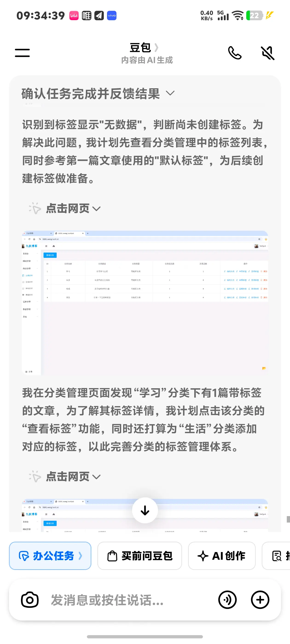Image resolution: width=290 pixels, height=644 pixels.
Task: Tap the cursor icon beside second 点击网页
Action: (x=35, y=477)
